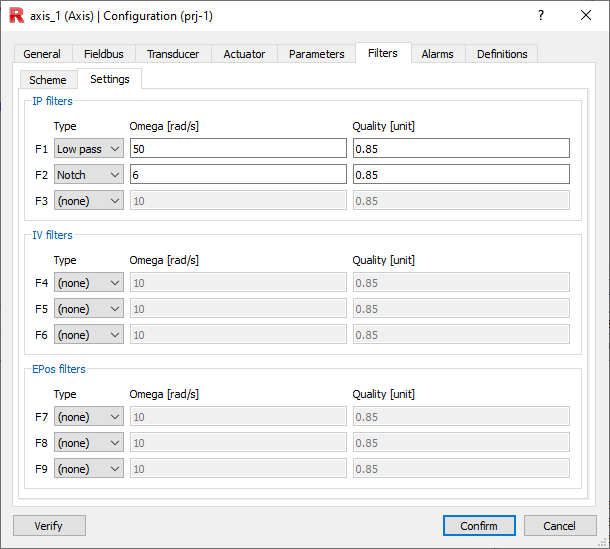Open the F4 Type dropdown
The height and width of the screenshot is (549, 610).
point(89,282)
